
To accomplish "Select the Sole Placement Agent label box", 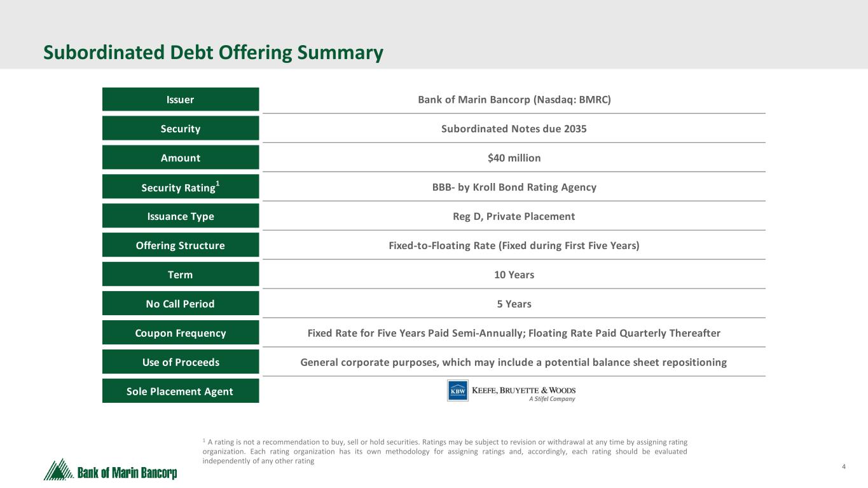I will (x=181, y=391).
